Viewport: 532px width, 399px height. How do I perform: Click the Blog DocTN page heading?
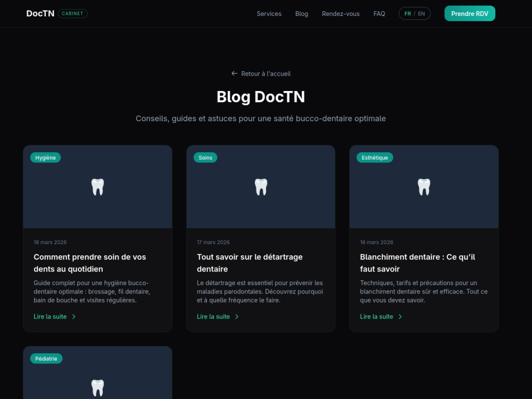(x=261, y=97)
